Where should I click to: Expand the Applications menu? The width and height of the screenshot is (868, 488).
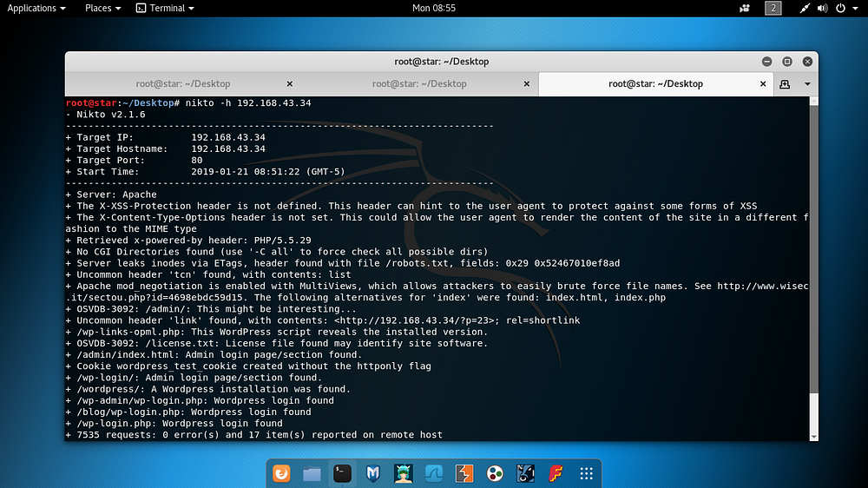click(x=36, y=8)
